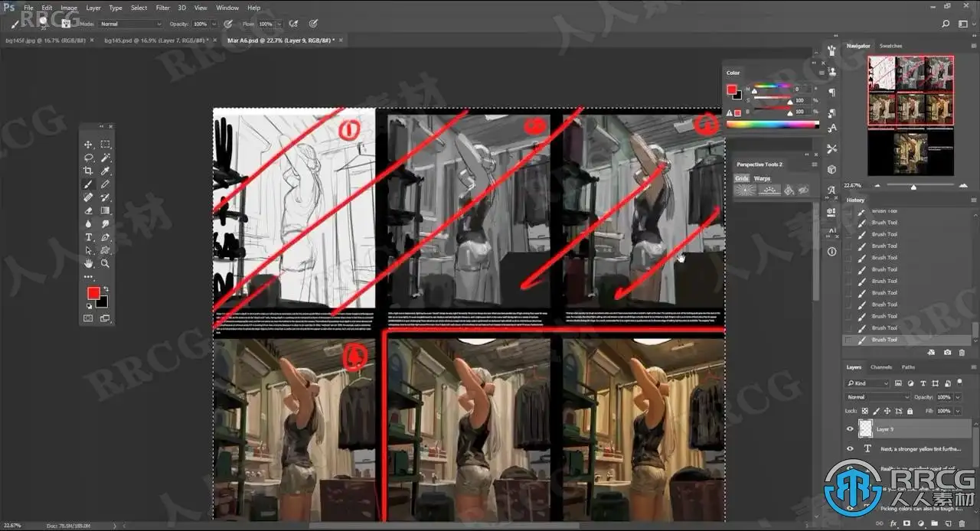Select the Pencil tool
The height and width of the screenshot is (531, 980).
tap(105, 184)
